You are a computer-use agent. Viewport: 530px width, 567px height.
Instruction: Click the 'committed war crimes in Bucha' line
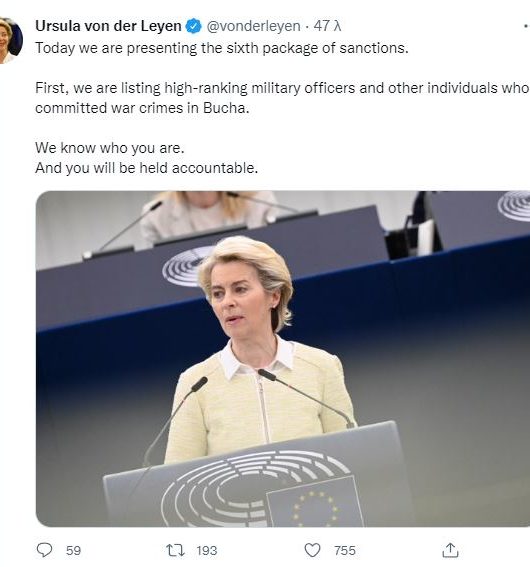point(142,108)
